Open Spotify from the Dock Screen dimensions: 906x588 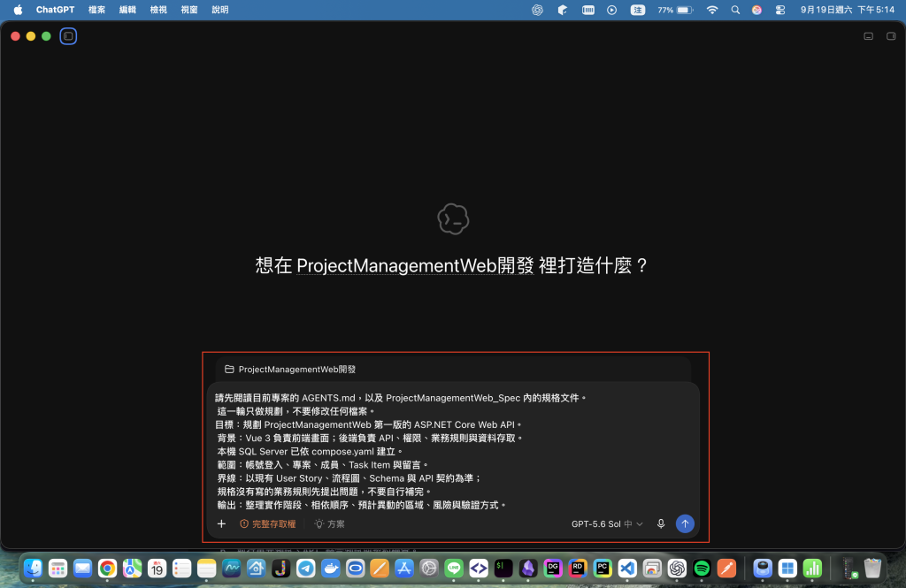pos(702,569)
